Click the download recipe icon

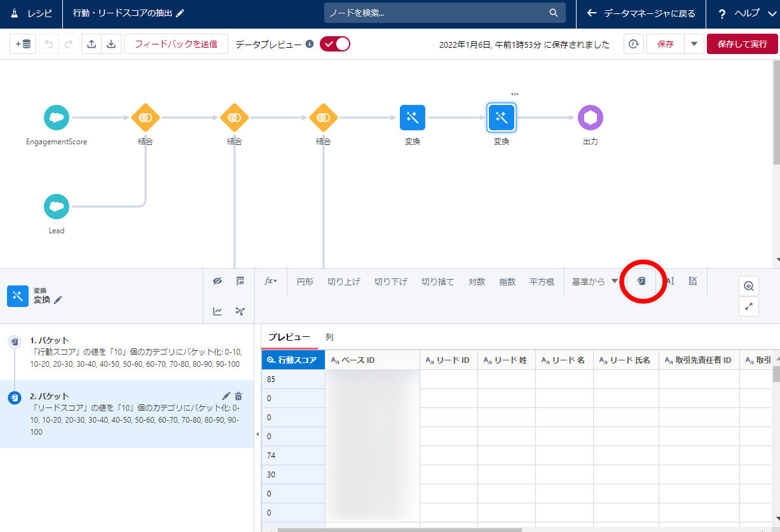tap(111, 44)
